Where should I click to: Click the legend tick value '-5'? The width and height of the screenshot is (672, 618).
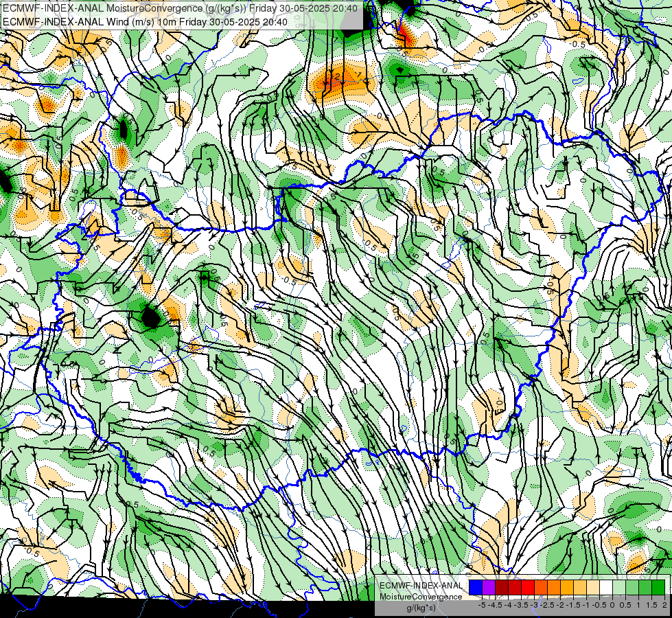[482, 605]
